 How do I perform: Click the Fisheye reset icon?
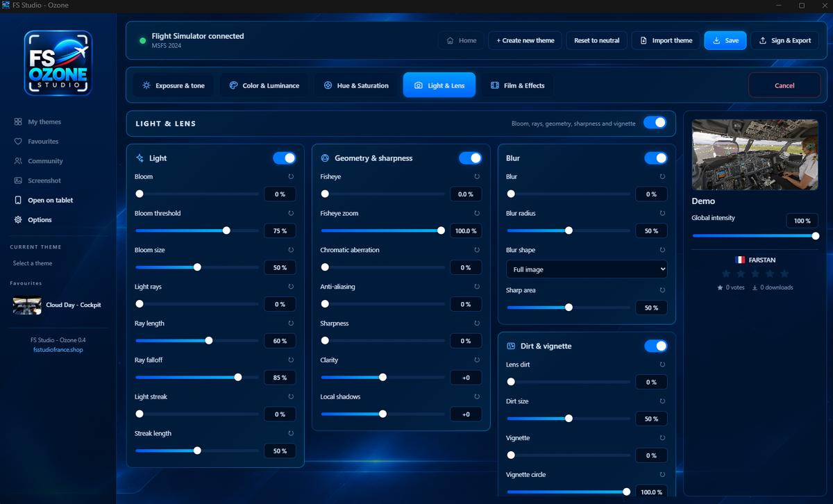click(476, 177)
